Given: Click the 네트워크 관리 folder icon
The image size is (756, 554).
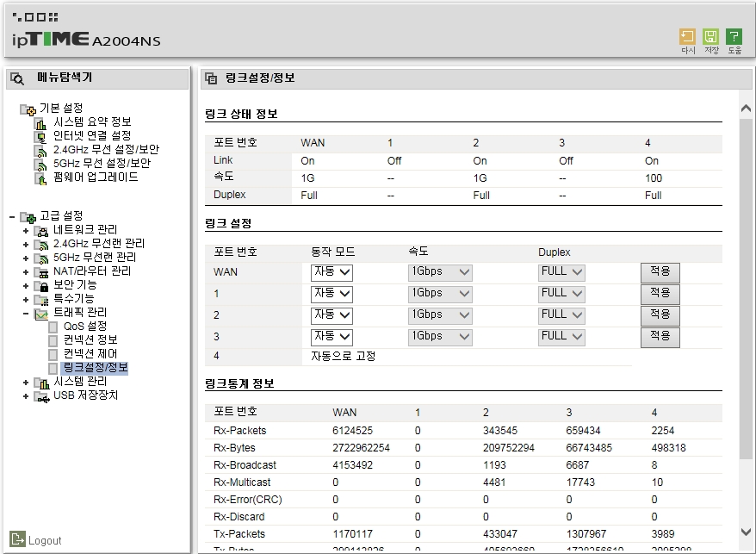Looking at the screenshot, I should click(x=41, y=231).
